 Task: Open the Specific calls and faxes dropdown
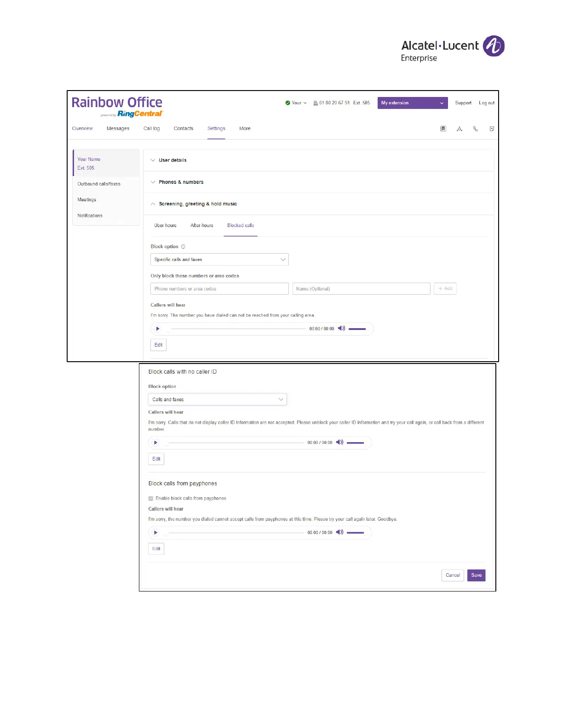coord(219,260)
